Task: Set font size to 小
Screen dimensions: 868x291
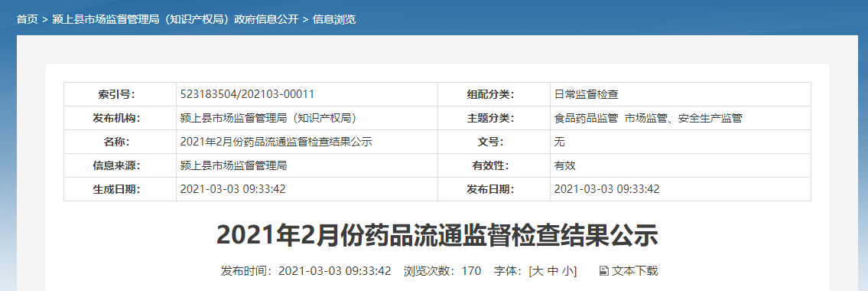Action: 567,271
